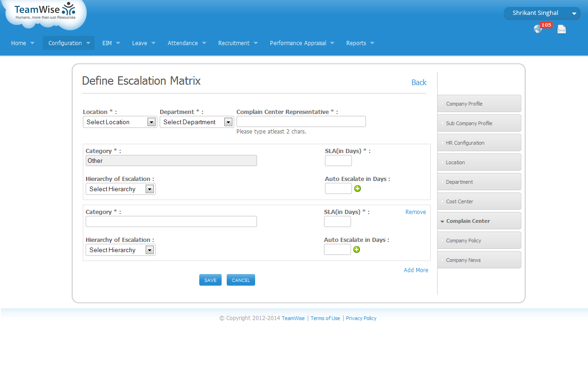Open the Select Department dropdown
The height and width of the screenshot is (368, 588).
click(x=196, y=122)
